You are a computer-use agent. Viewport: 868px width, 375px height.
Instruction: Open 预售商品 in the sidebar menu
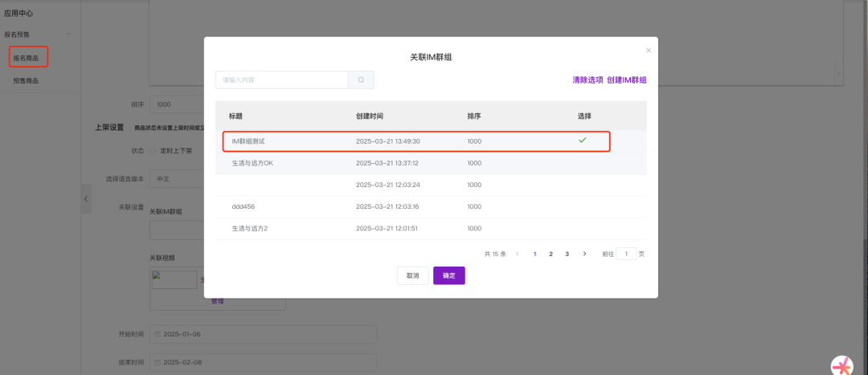click(x=26, y=80)
